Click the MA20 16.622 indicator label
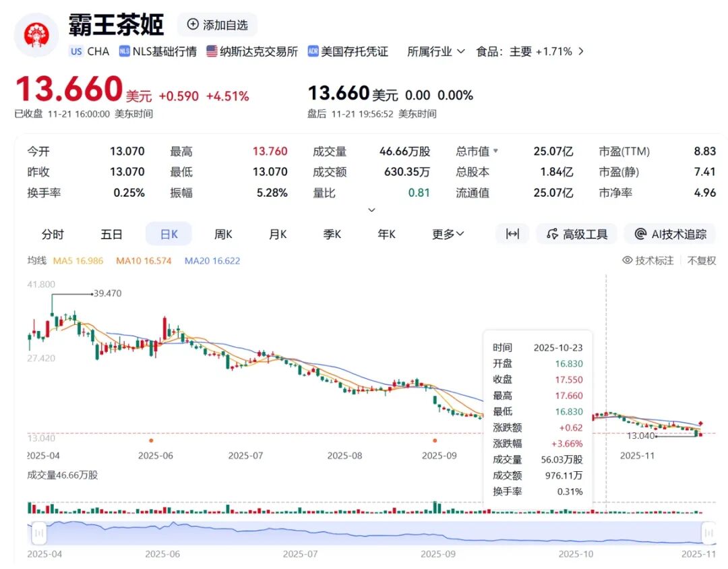 point(212,261)
